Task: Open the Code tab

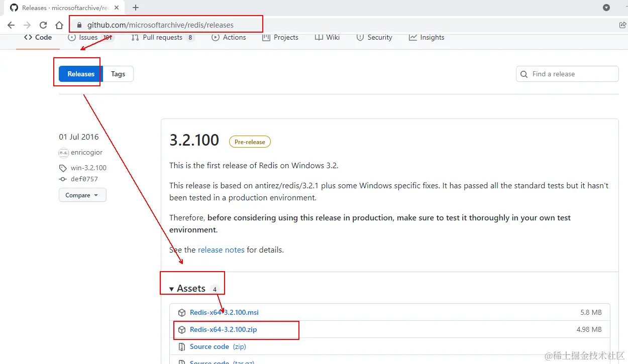Action: coord(38,37)
